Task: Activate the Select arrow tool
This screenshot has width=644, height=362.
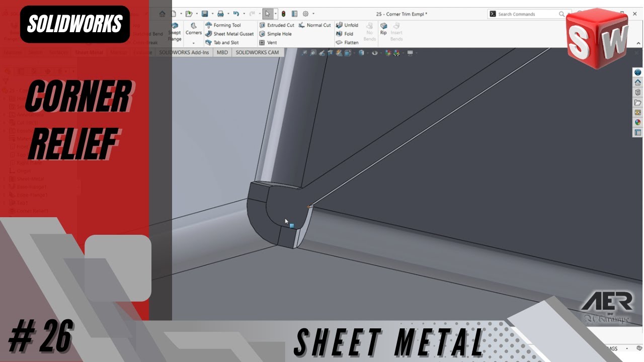Action: (268, 14)
